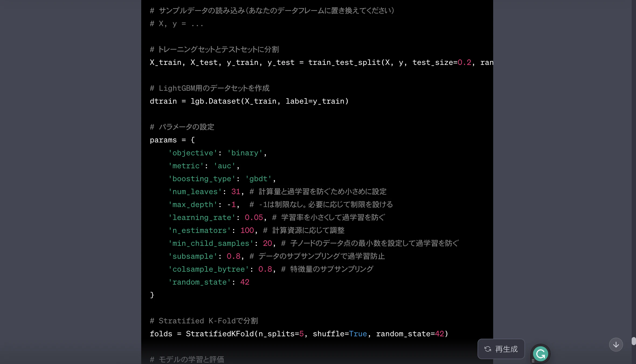Click the 'n_estimators' key text

(x=199, y=230)
